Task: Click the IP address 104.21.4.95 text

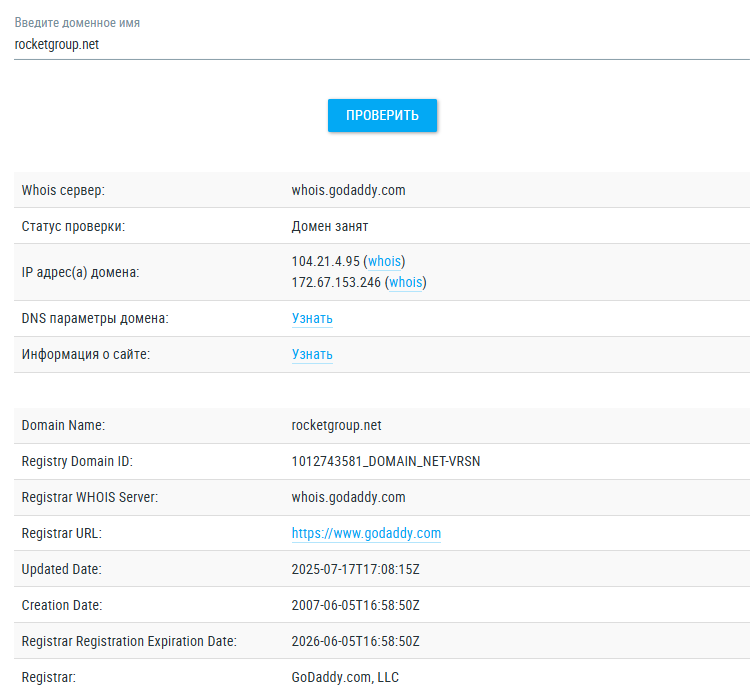Action: [325, 262]
